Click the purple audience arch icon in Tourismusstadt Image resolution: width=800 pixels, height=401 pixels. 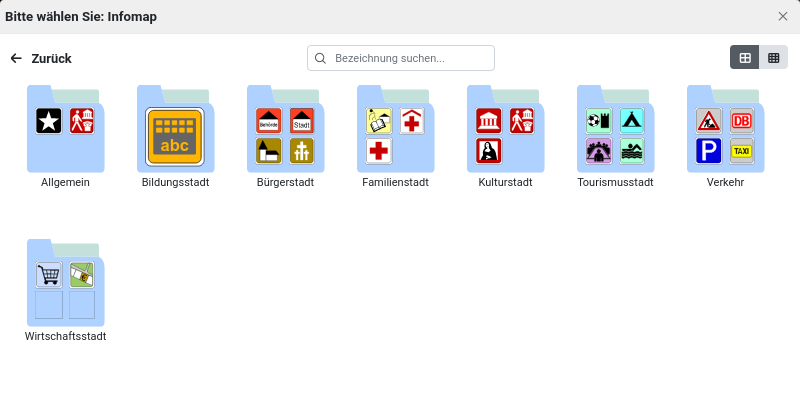(x=599, y=151)
